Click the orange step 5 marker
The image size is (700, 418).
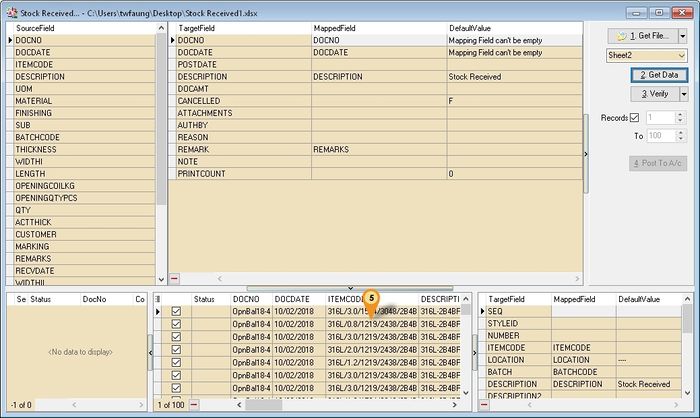pyautogui.click(x=372, y=298)
